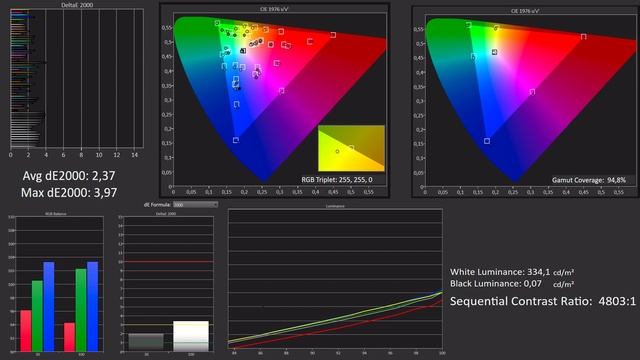The width and height of the screenshot is (640, 360).
Task: Select the blue bar at 100 in RGB Balance
Action: click(x=92, y=307)
